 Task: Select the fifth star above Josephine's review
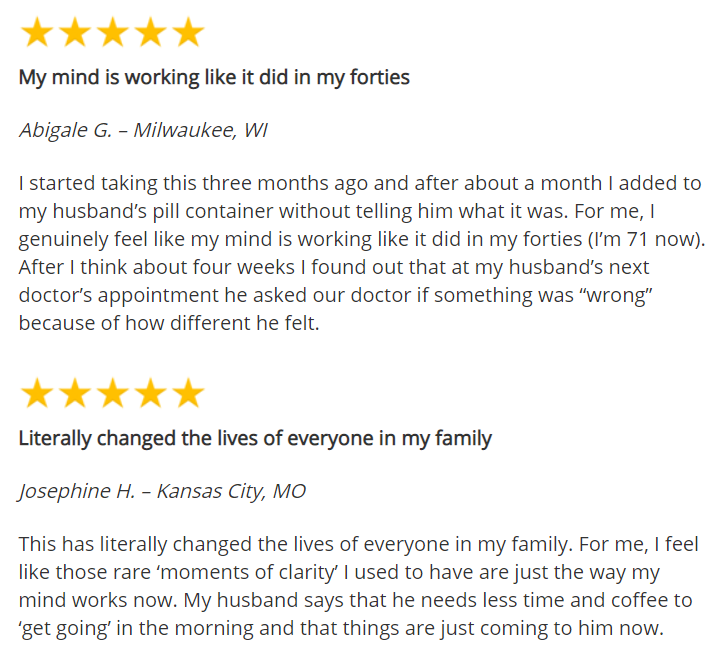click(x=187, y=394)
